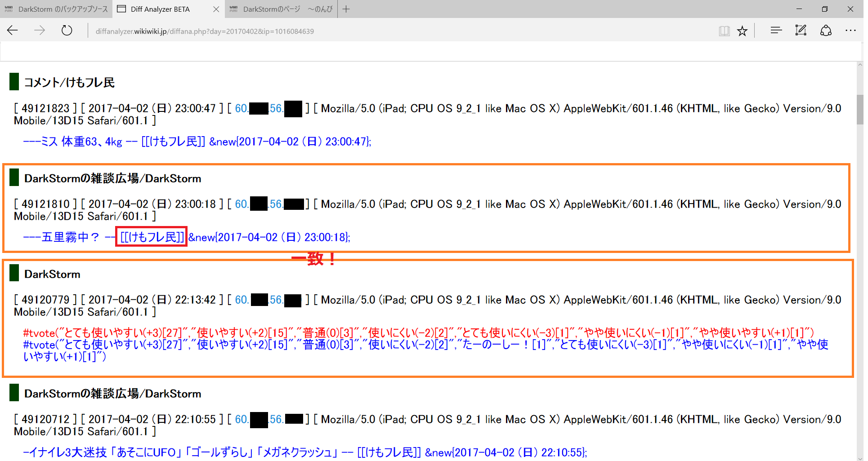Click the 五里霧中？ diff text

[70, 238]
